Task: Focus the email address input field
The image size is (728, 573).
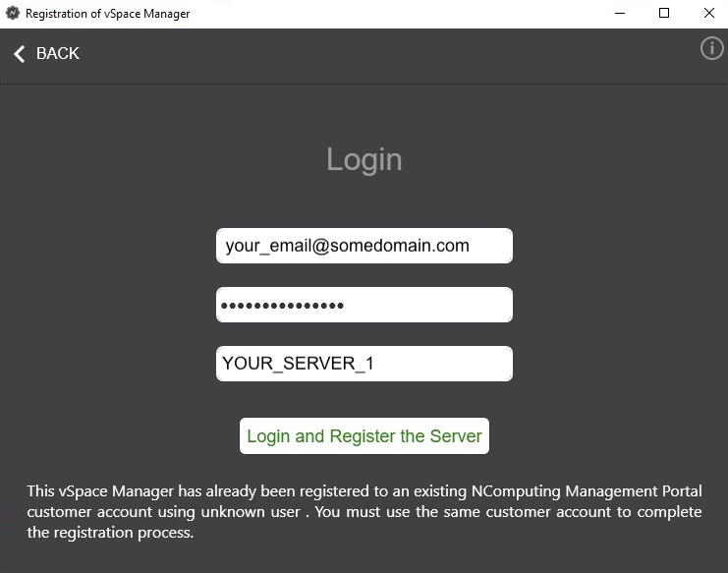Action: [x=364, y=246]
